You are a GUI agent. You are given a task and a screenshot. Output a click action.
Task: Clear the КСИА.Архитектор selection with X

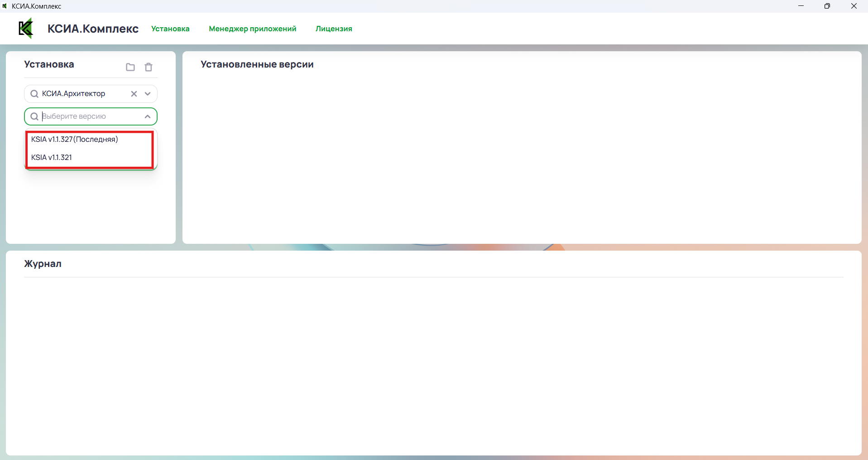134,94
